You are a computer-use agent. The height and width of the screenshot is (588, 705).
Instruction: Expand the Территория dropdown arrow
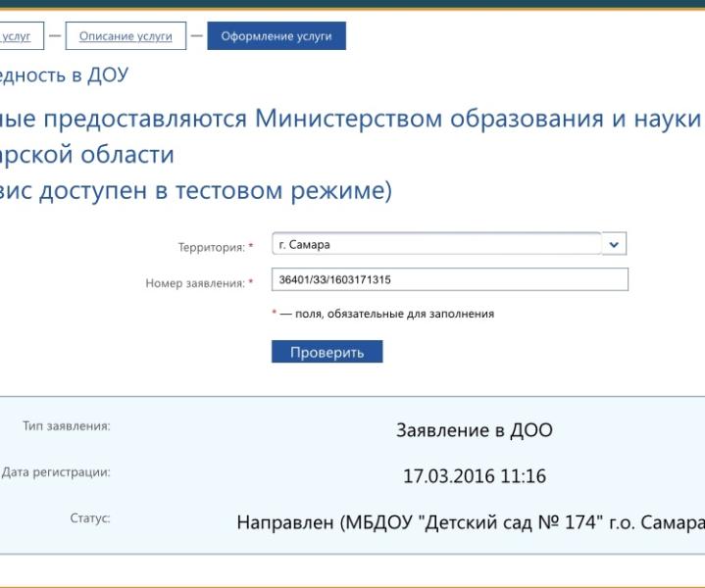point(614,244)
